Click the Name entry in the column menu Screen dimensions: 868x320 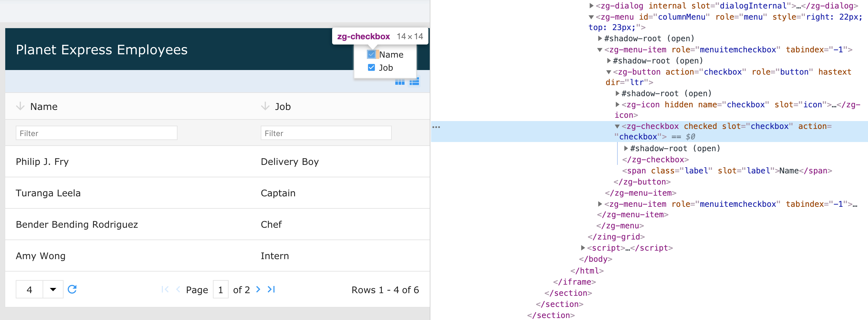coord(391,54)
